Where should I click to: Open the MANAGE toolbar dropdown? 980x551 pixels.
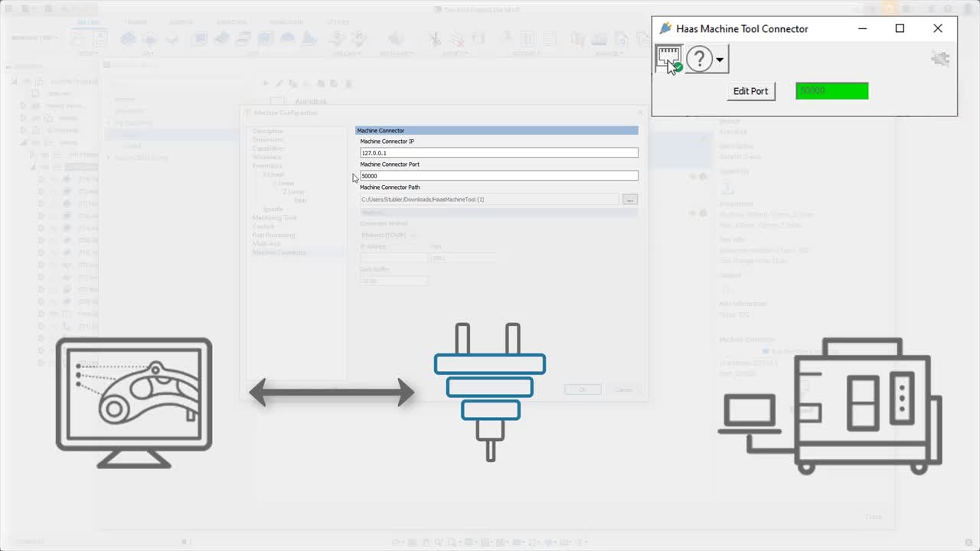coord(609,54)
